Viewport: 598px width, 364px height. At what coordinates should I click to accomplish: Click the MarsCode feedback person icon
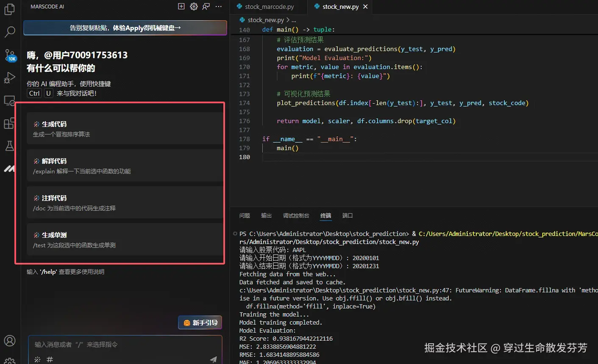pos(206,6)
